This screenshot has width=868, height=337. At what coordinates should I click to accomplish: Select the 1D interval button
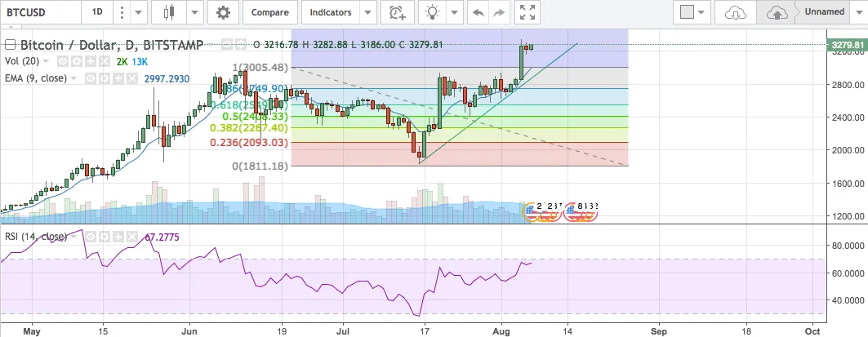[97, 12]
